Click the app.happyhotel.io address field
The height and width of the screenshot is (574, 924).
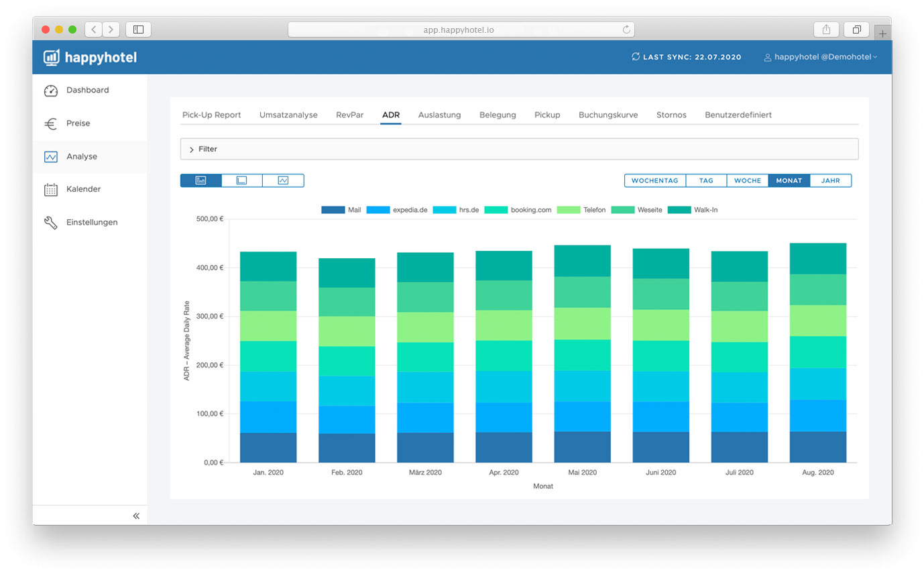point(461,30)
